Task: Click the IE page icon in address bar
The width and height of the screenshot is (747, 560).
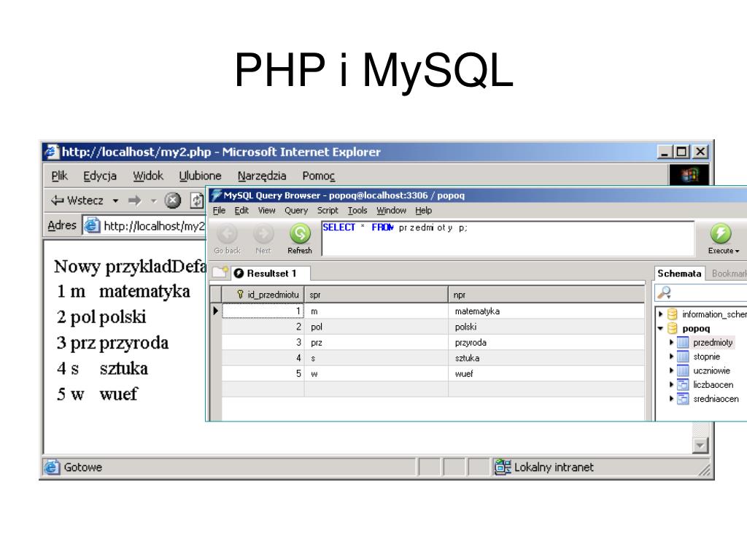Action: point(92,225)
